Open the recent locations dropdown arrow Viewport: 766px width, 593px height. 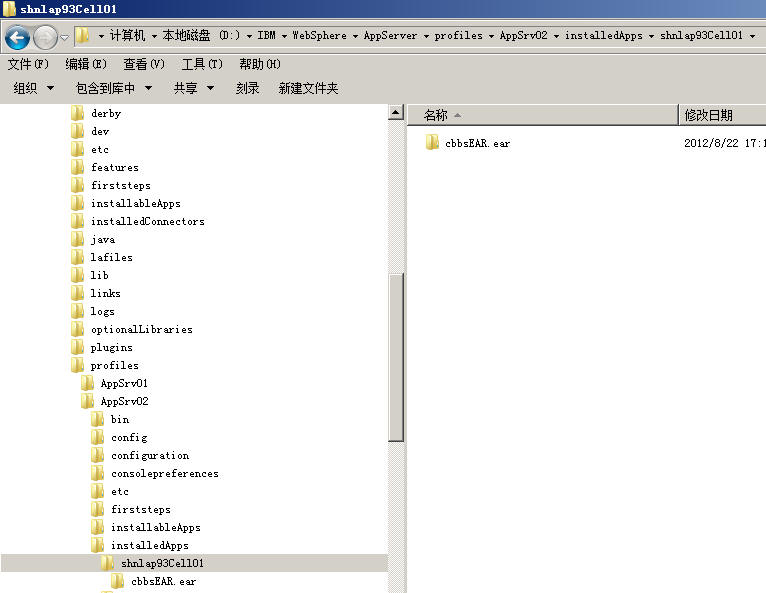pyautogui.click(x=64, y=37)
